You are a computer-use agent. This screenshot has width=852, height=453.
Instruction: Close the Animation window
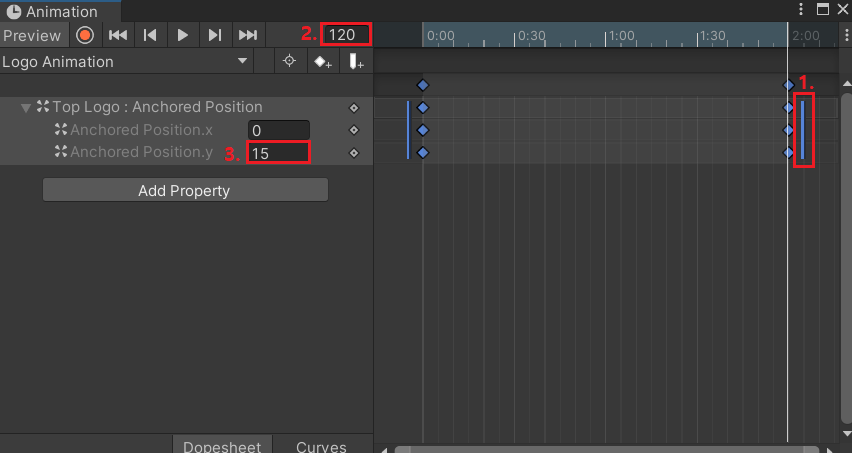[x=843, y=9]
